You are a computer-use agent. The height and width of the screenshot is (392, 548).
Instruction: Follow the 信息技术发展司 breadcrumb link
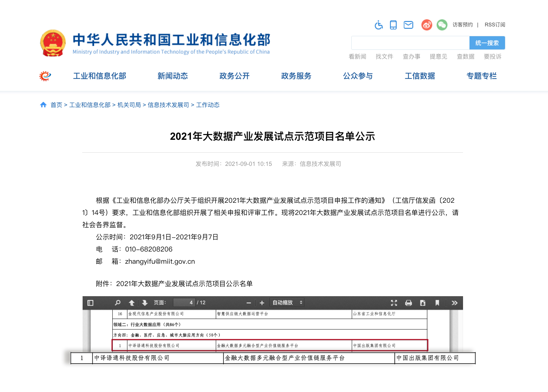pos(168,105)
